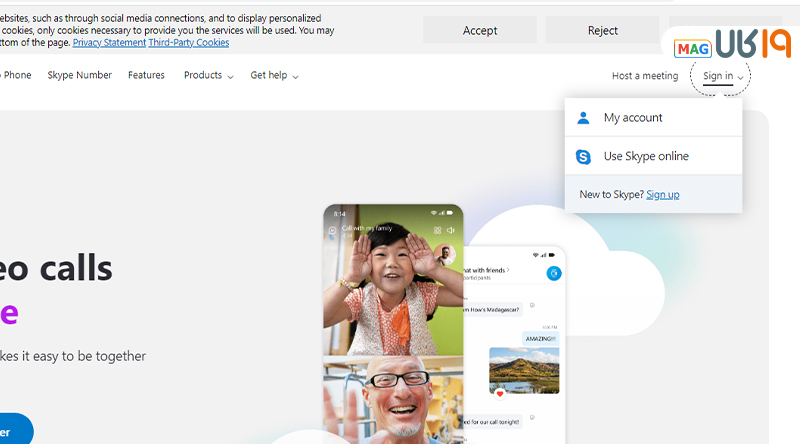Select Use Skype online option
The image size is (800, 444).
click(x=653, y=156)
